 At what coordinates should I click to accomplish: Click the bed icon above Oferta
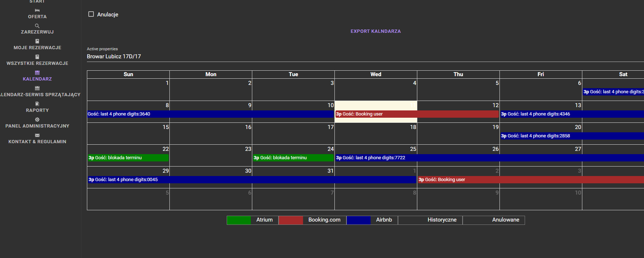37,11
